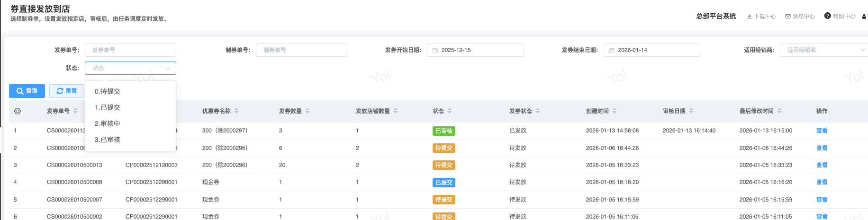This screenshot has height=220, width=868.
Task: Pick 2.审核中 in the dropdown list
Action: tap(108, 123)
